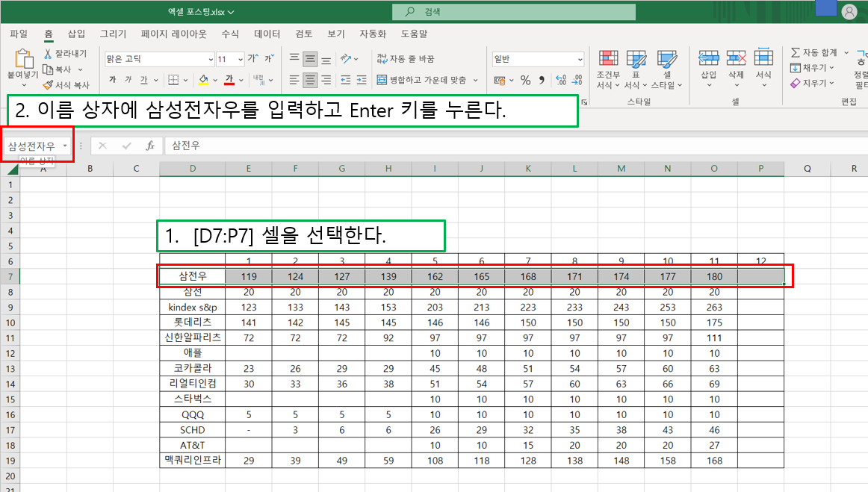Expand the Merge and Center dropdown arrow
Image resolution: width=868 pixels, height=492 pixels.
point(476,80)
